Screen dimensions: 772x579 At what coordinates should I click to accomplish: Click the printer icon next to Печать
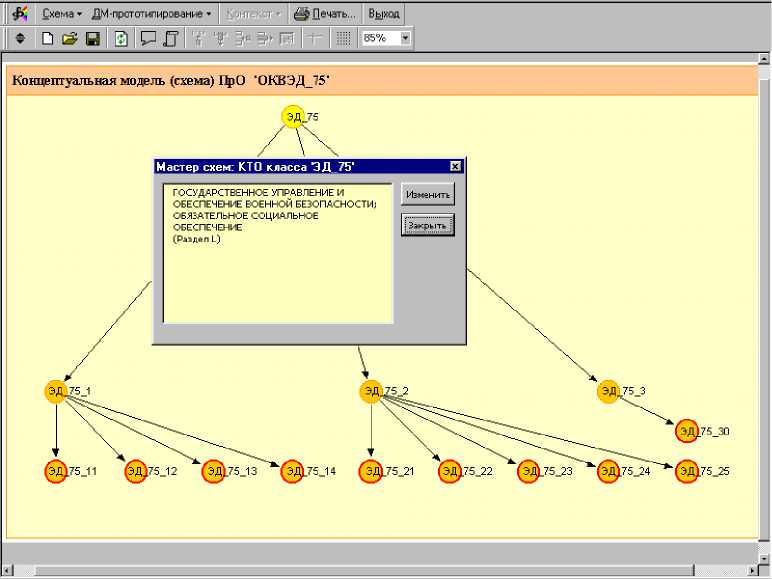301,14
